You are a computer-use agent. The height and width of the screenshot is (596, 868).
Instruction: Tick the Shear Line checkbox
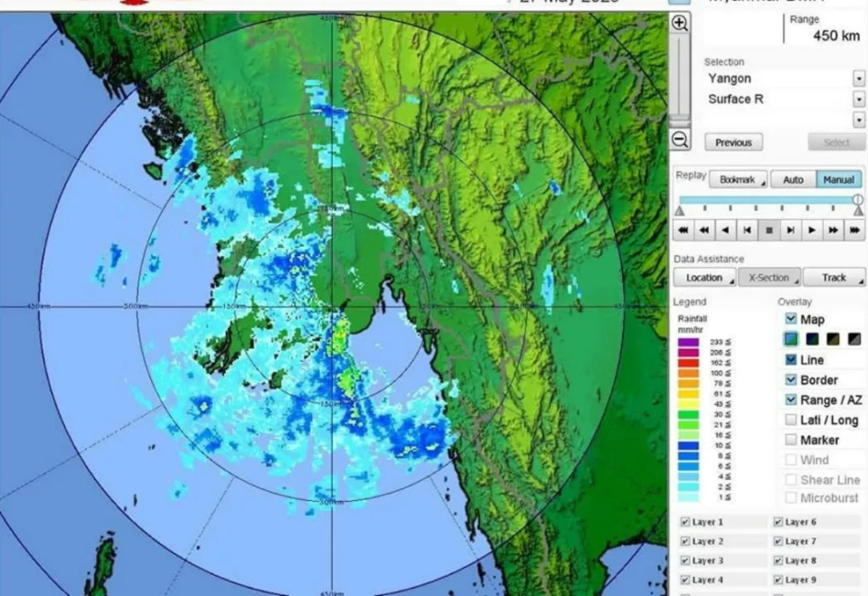(791, 479)
